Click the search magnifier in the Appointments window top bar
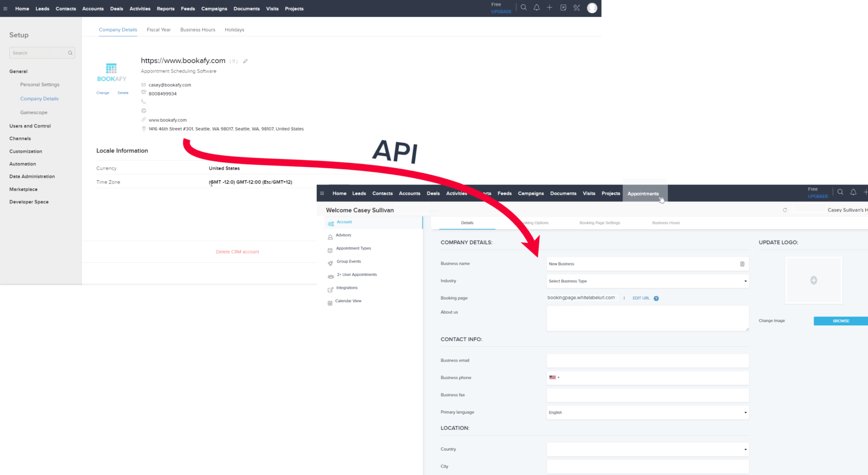Screen dimensions: 868x475 coord(840,192)
